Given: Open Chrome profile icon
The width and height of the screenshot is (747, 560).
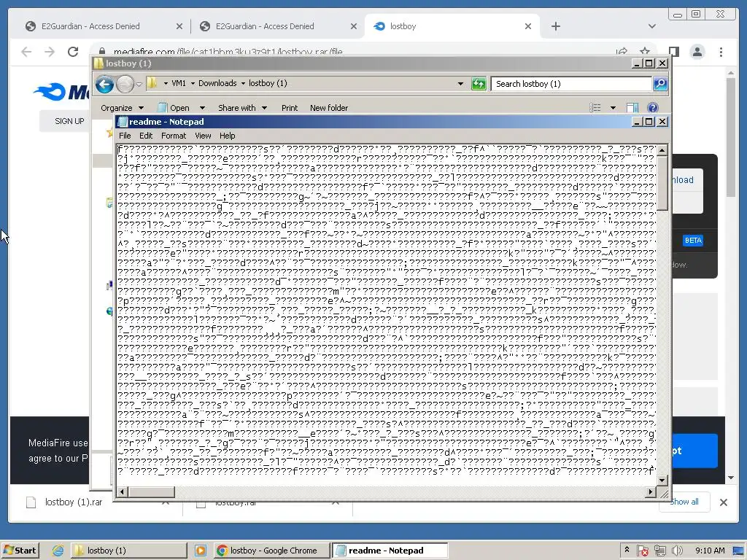Looking at the screenshot, I should [x=697, y=52].
